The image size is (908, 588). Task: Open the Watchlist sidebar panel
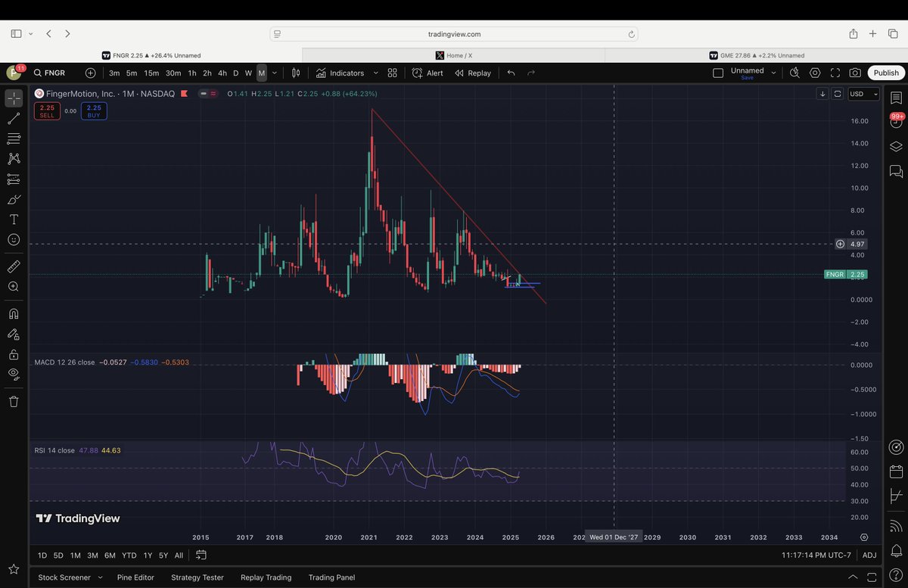896,97
